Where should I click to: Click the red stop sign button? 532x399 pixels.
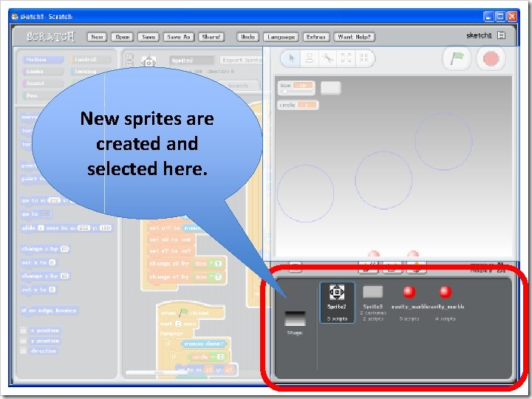coord(491,58)
